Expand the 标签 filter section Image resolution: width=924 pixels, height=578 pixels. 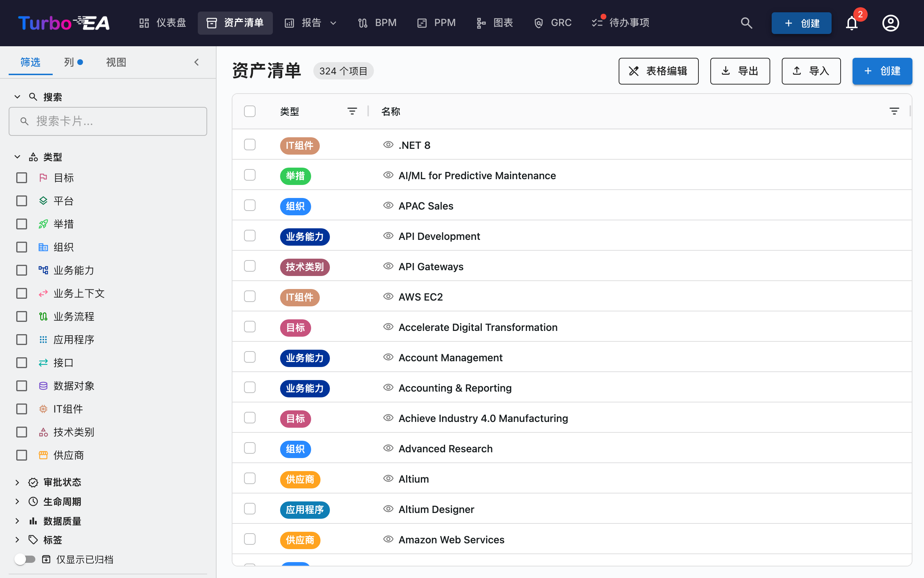(17, 540)
